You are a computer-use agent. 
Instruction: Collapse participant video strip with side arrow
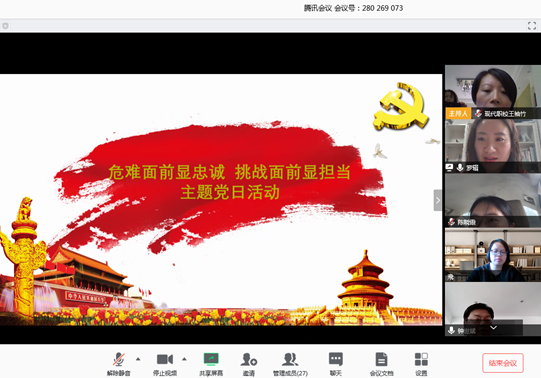click(x=437, y=200)
